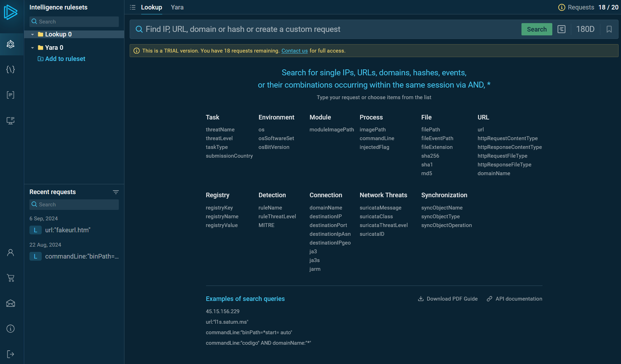
Task: Click the sign-out icon at sidebar bottom
Action: 11,354
